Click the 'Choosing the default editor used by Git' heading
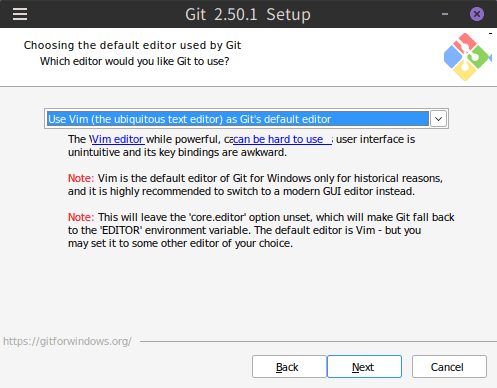497x388 pixels. click(132, 45)
